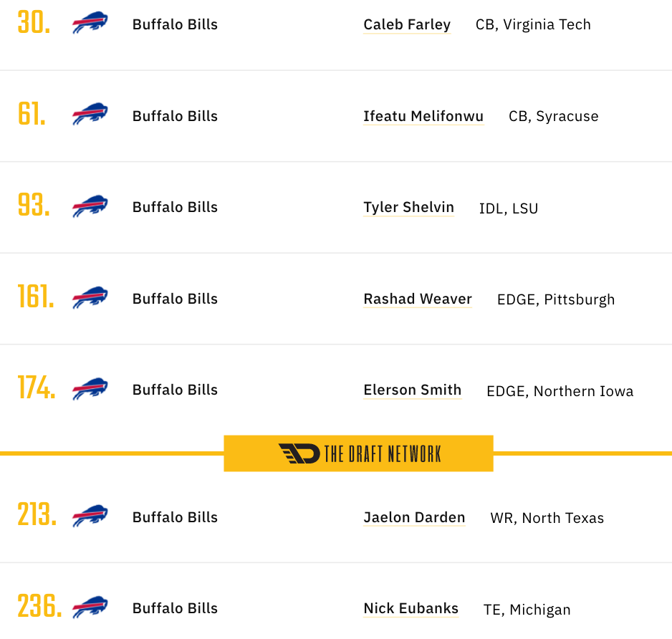Click the Bills logo beside pick 30
Screen dimensions: 672x639
pyautogui.click(x=90, y=23)
